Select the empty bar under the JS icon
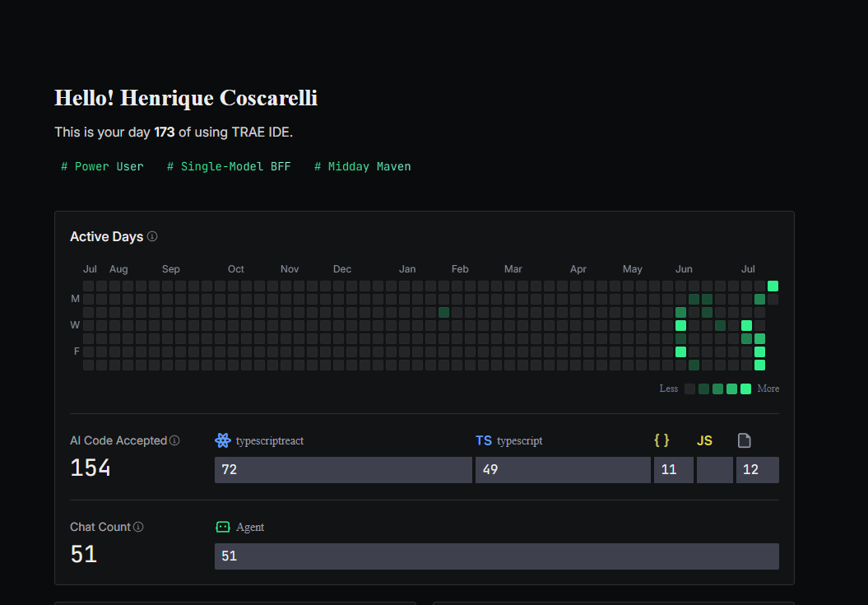Viewport: 868px width, 605px height. point(715,470)
